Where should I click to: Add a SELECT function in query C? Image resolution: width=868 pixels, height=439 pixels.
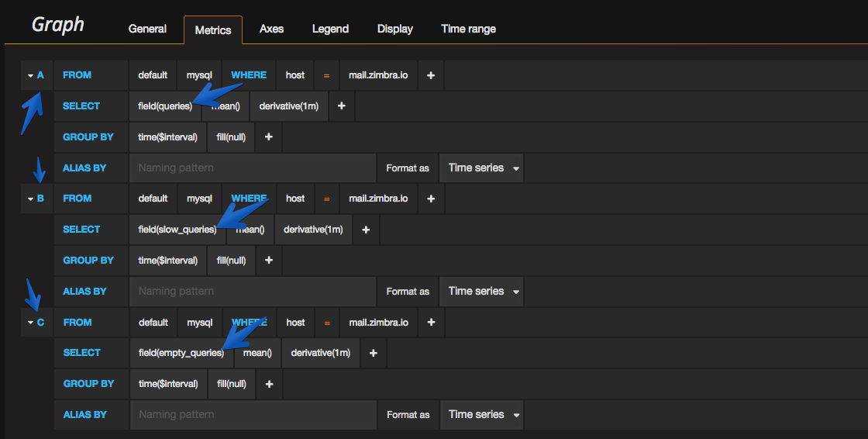click(x=373, y=353)
